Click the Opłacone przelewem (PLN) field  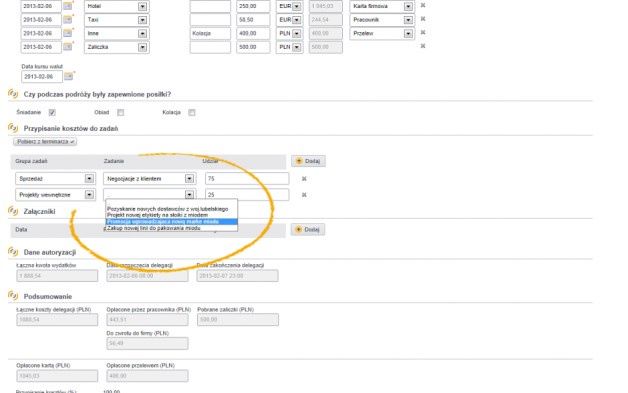pos(147,376)
